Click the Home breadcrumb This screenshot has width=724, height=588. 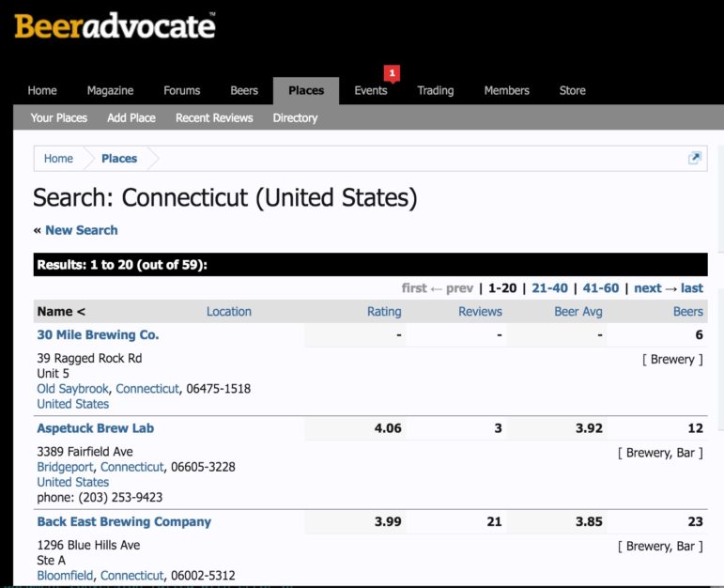pyautogui.click(x=58, y=159)
